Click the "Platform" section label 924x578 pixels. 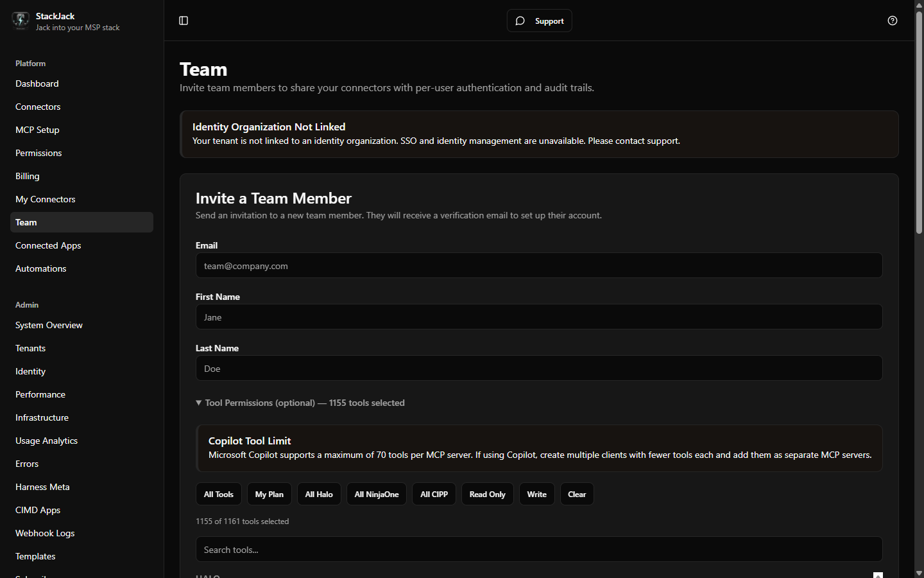[30, 63]
